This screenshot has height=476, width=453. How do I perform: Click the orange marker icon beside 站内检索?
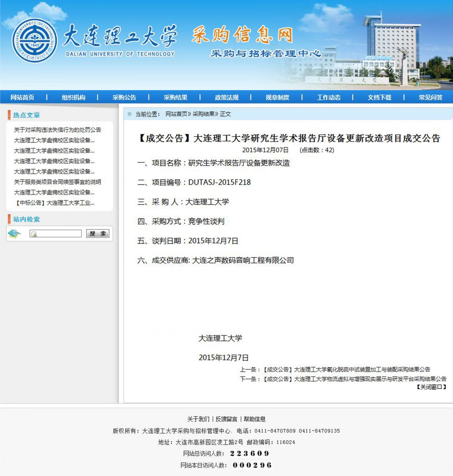tap(9, 219)
